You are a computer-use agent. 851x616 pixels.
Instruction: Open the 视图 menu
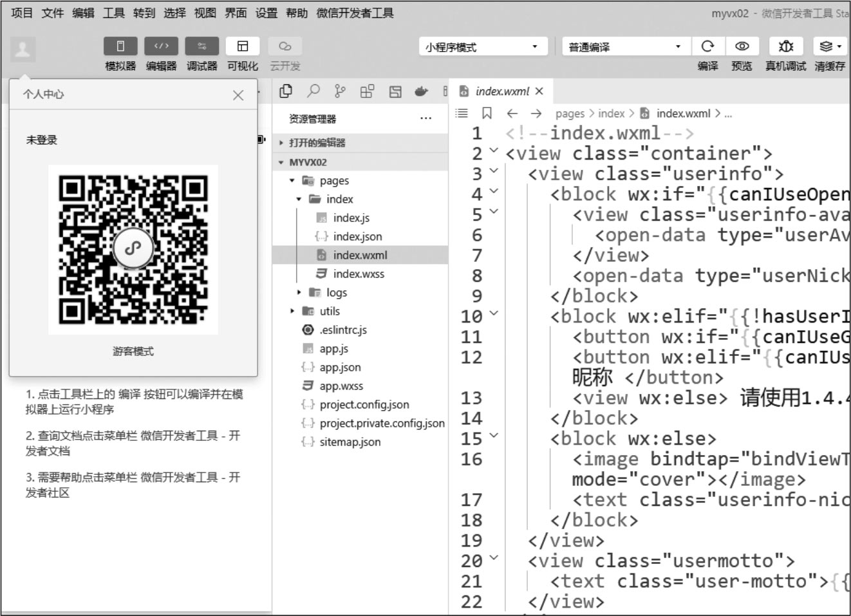205,13
